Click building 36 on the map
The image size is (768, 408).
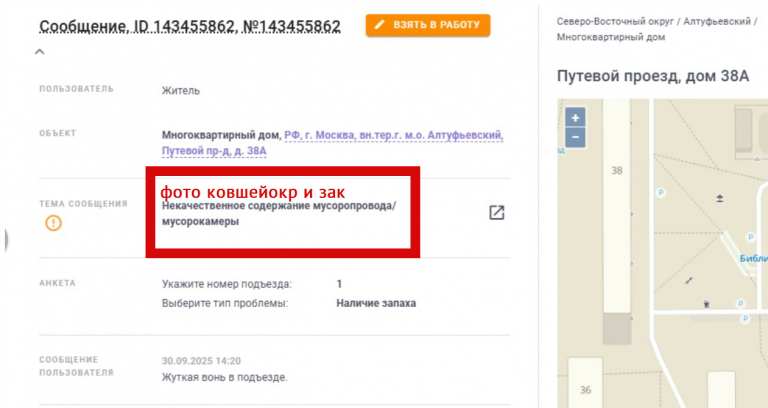click(x=585, y=383)
